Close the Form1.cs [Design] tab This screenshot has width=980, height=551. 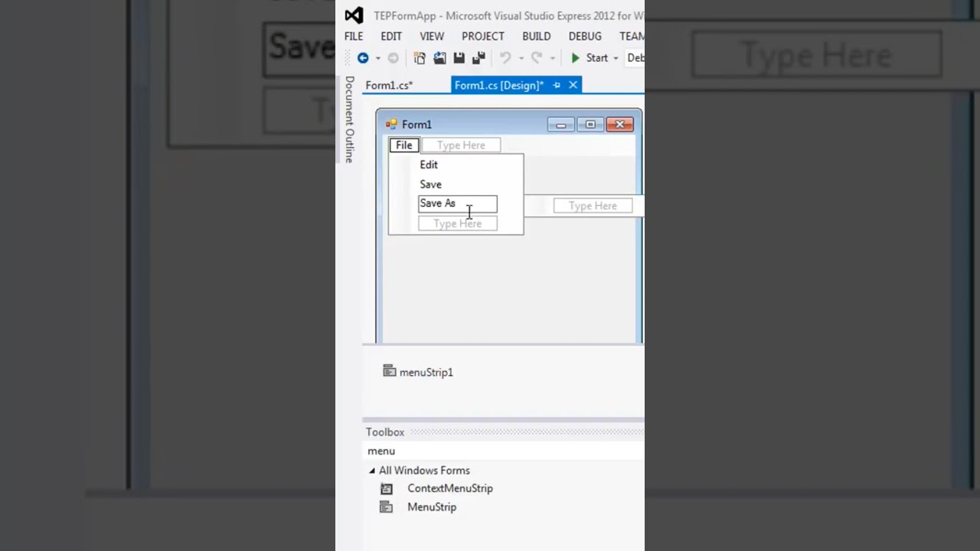click(x=573, y=85)
